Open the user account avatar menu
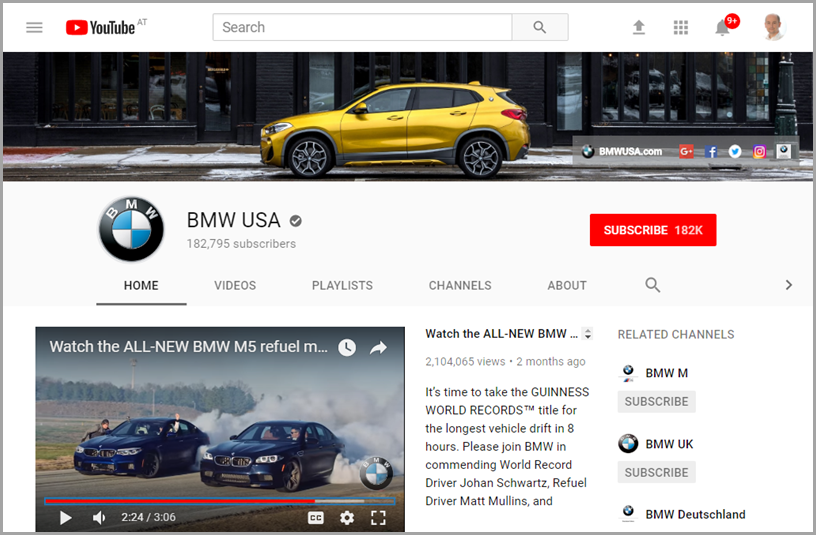Viewport: 816px width, 535px height. [773, 27]
